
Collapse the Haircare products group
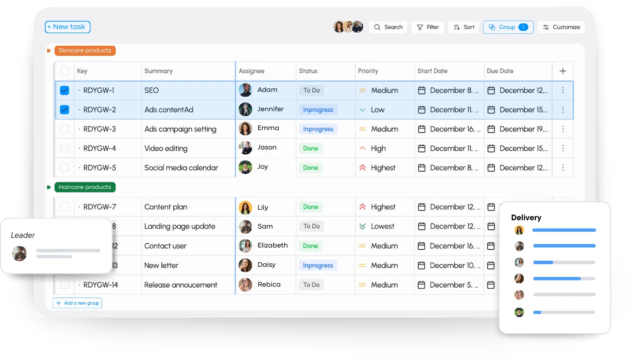tap(49, 188)
